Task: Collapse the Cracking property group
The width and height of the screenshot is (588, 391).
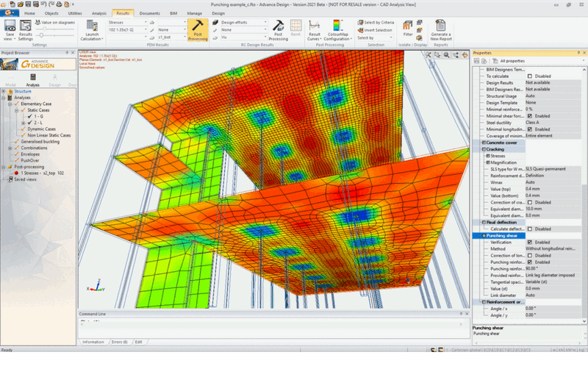Action: 484,149
